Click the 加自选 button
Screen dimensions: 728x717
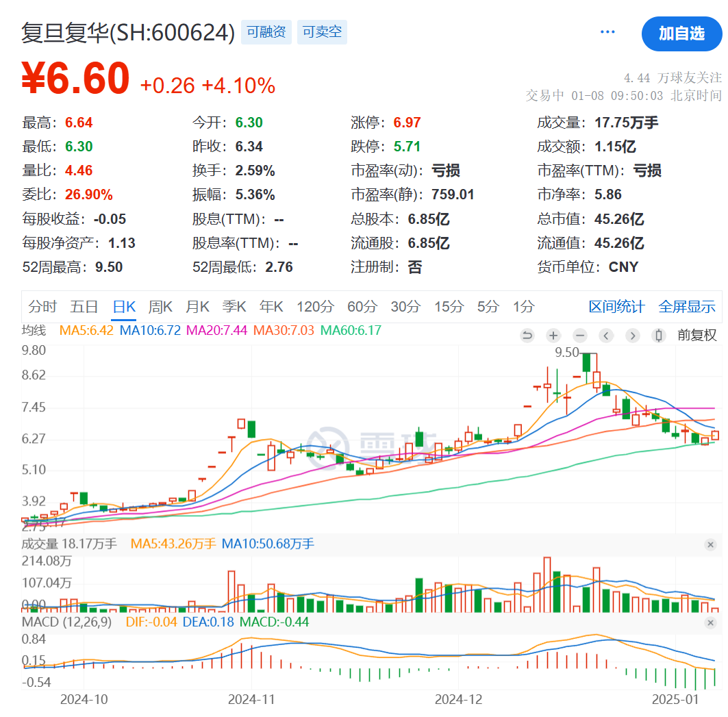tap(681, 34)
